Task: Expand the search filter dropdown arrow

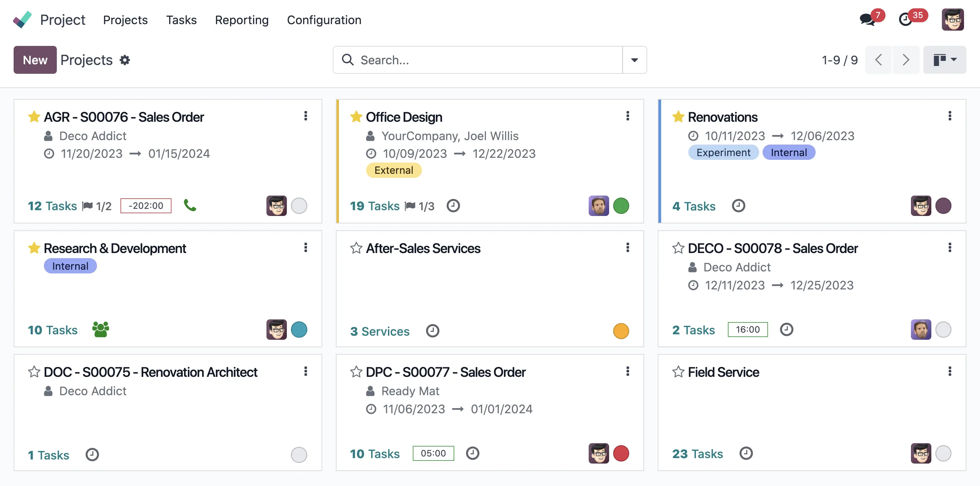Action: [x=634, y=60]
